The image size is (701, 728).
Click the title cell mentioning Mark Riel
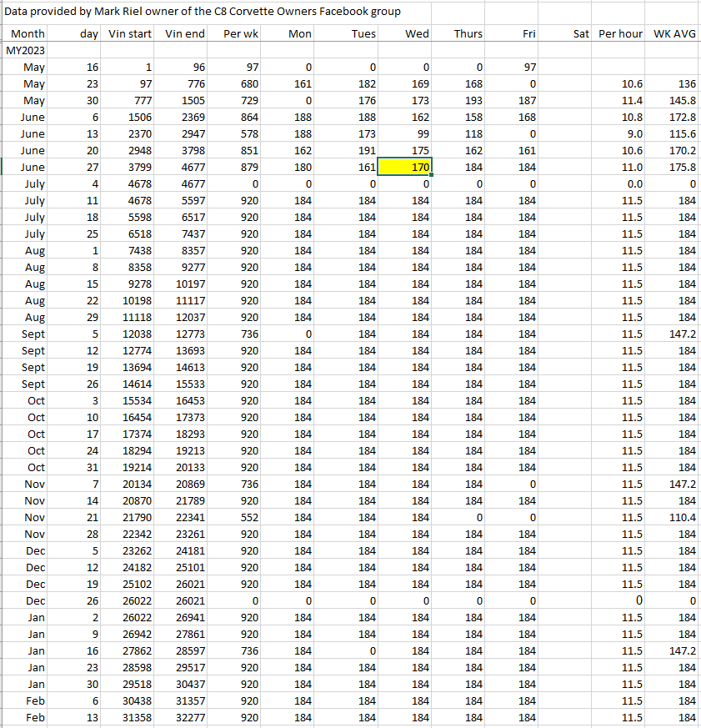[x=203, y=12]
